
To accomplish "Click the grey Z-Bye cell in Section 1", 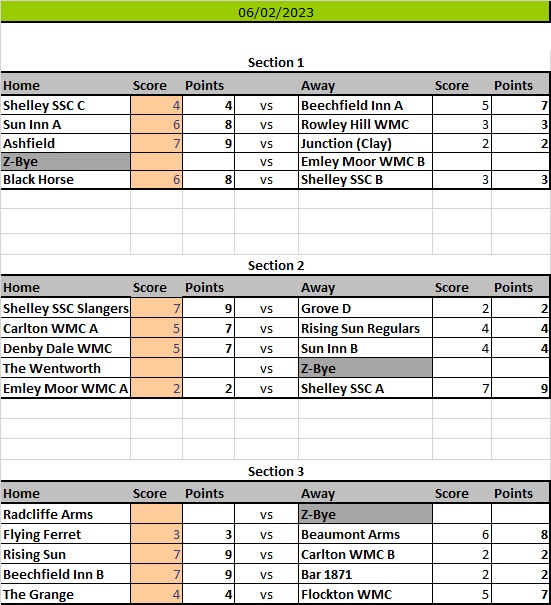I will [x=66, y=161].
